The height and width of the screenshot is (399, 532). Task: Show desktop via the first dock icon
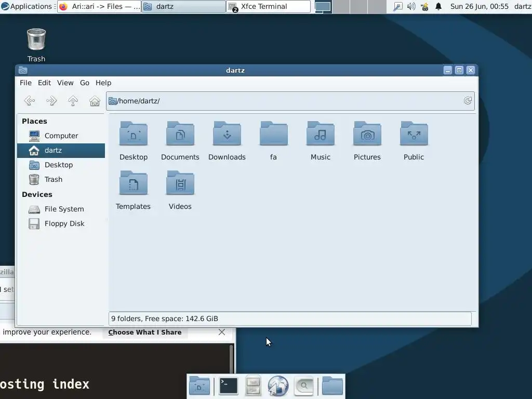click(199, 386)
